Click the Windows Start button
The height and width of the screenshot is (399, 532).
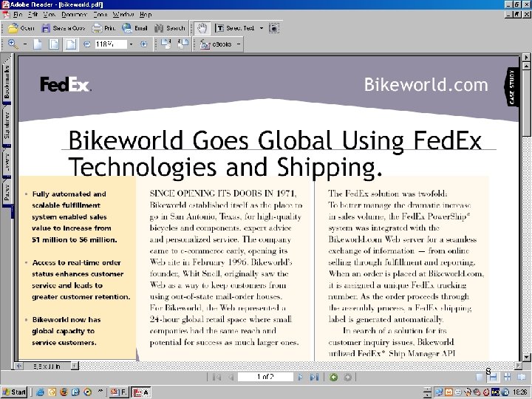coord(14,392)
